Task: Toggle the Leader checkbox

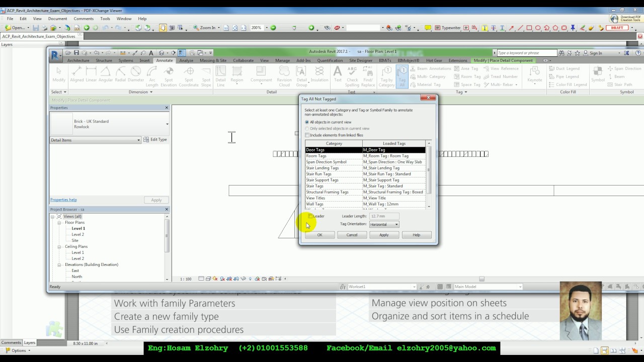Action: 310,216
